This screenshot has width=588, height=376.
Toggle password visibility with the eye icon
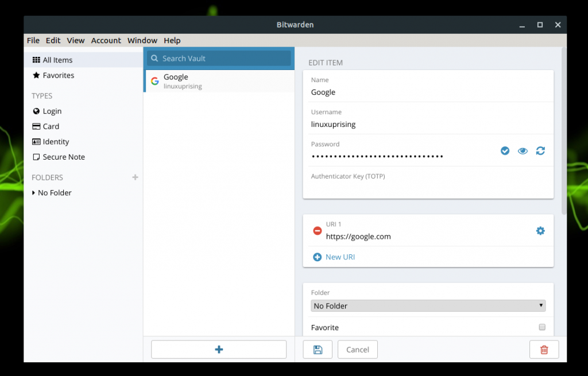tap(523, 150)
